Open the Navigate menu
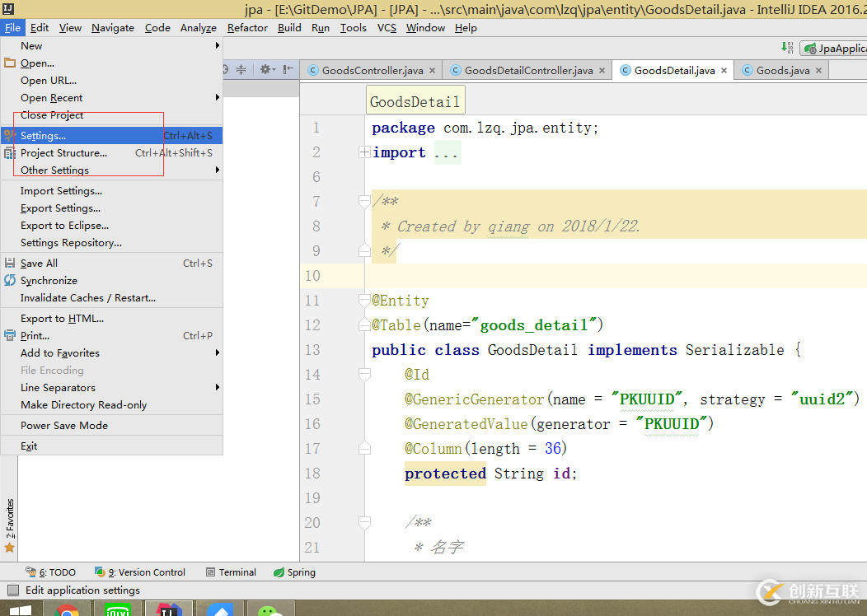This screenshot has height=616, width=867. click(113, 28)
